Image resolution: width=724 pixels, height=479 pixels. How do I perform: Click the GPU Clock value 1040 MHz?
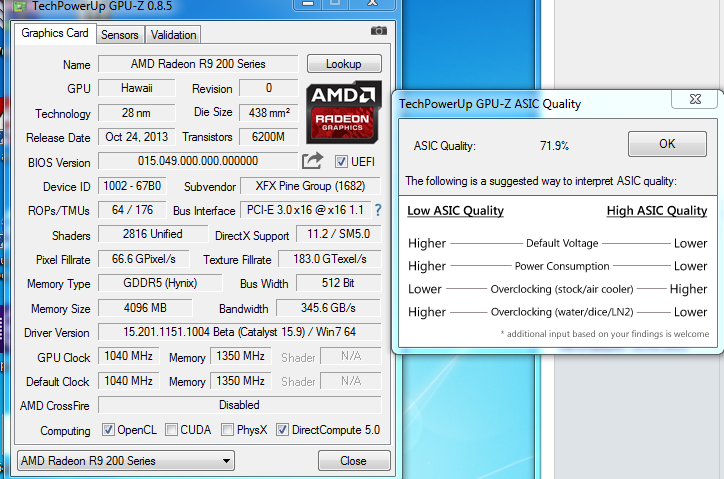click(128, 356)
